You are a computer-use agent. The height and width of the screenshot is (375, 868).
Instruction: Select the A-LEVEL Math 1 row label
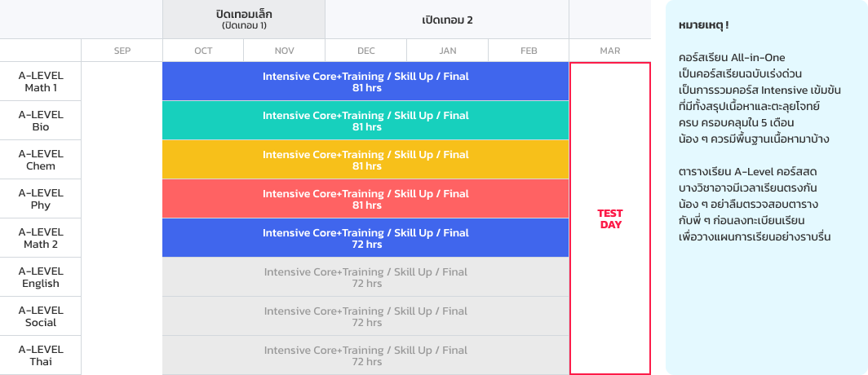point(41,82)
